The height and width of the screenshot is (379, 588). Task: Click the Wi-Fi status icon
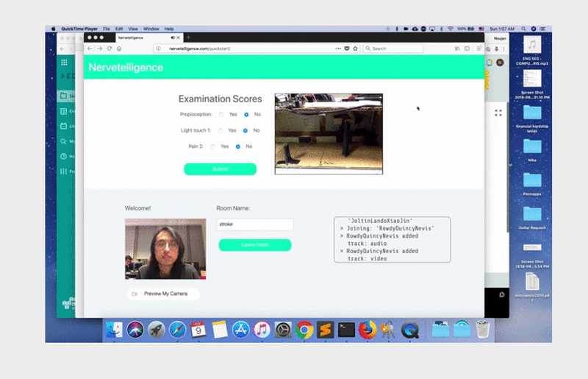(x=451, y=29)
